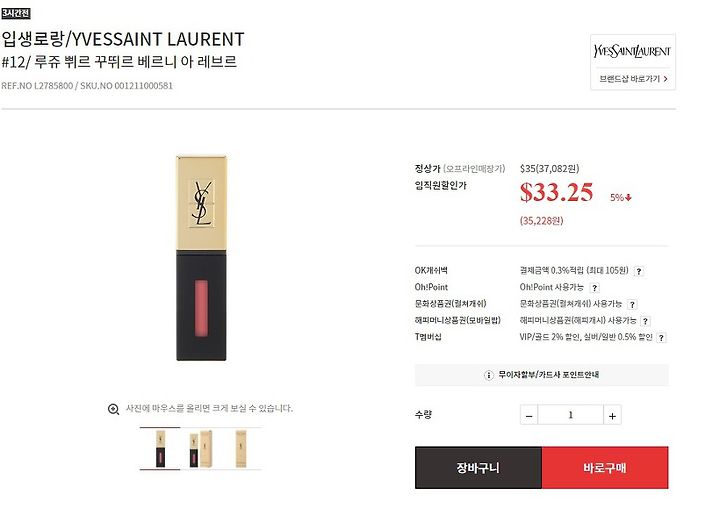Open help icon for 해피머니상품권 사용가능
The width and height of the screenshot is (720, 515).
tap(645, 321)
